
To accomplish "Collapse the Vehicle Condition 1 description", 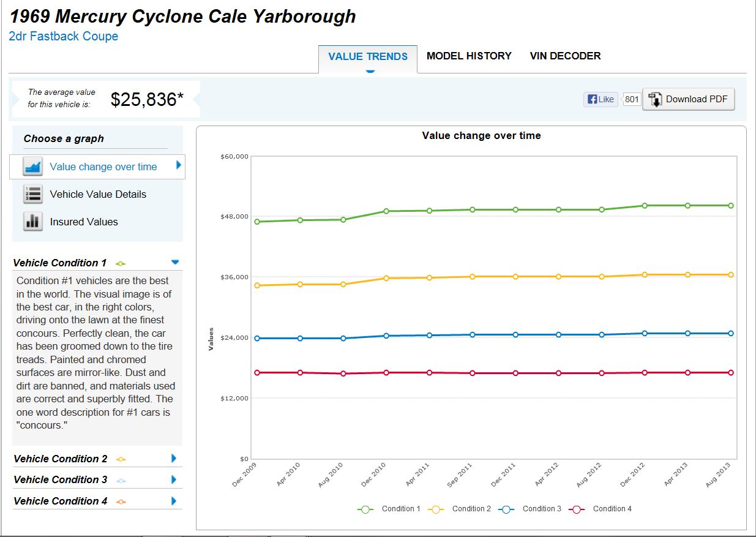I will point(175,262).
